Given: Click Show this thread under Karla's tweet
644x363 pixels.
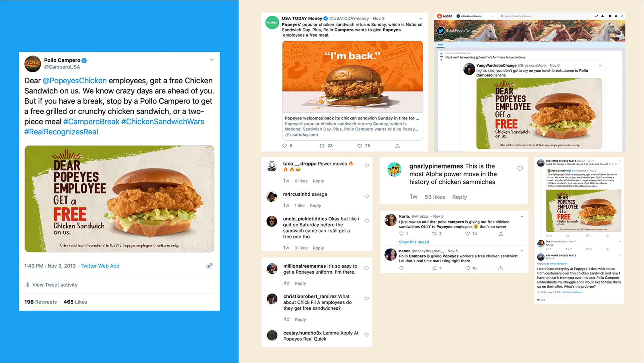Looking at the screenshot, I should click(x=414, y=242).
